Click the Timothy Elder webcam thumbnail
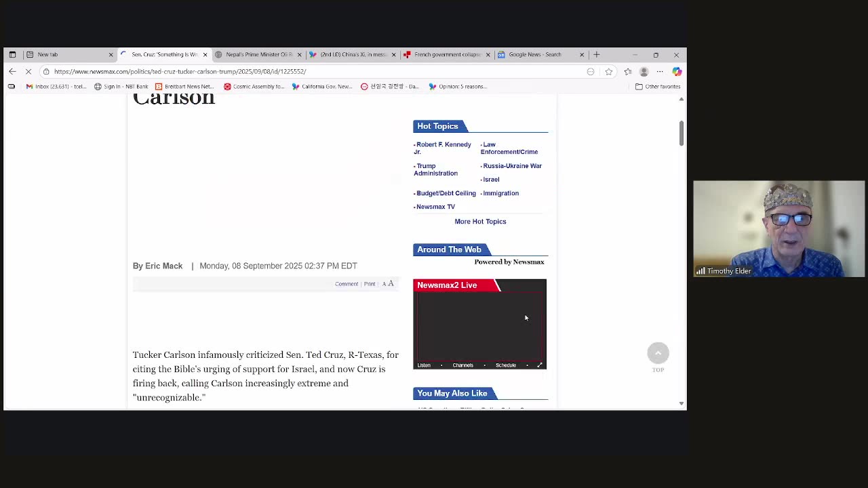The image size is (868, 488). pyautogui.click(x=779, y=229)
